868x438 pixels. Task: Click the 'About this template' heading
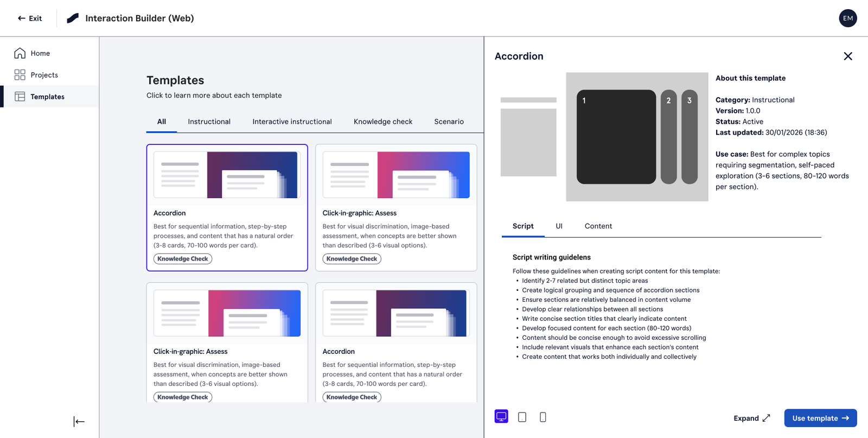coord(750,78)
